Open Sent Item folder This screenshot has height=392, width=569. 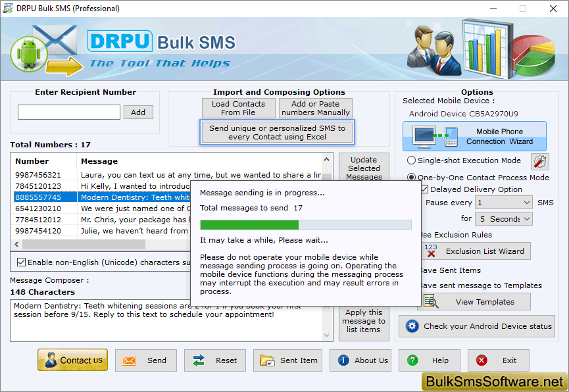(x=287, y=360)
